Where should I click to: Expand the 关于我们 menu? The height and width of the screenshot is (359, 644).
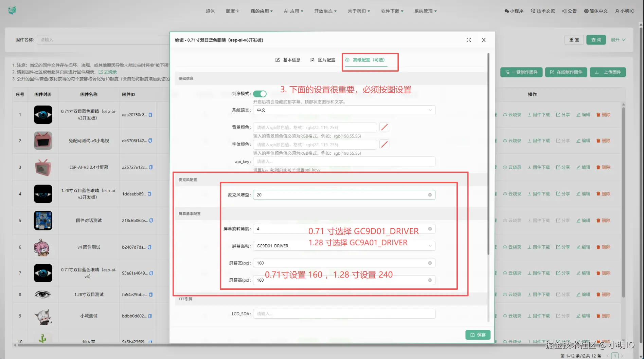point(359,11)
